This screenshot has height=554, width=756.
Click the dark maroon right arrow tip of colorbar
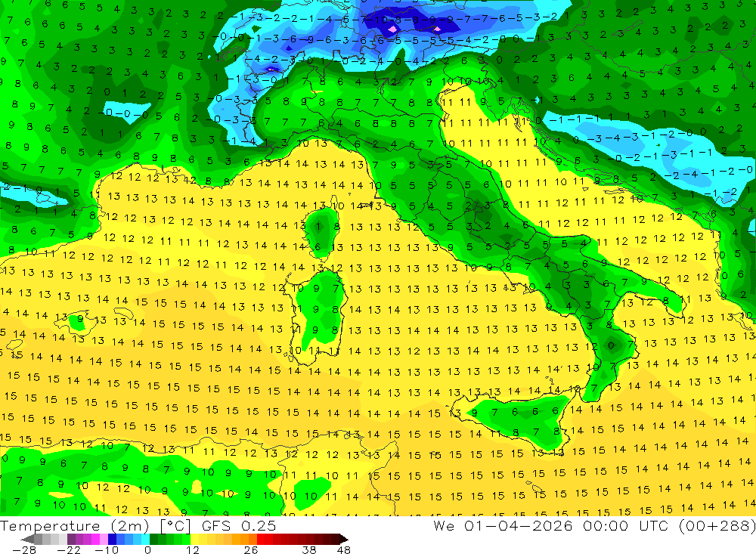[x=344, y=539]
